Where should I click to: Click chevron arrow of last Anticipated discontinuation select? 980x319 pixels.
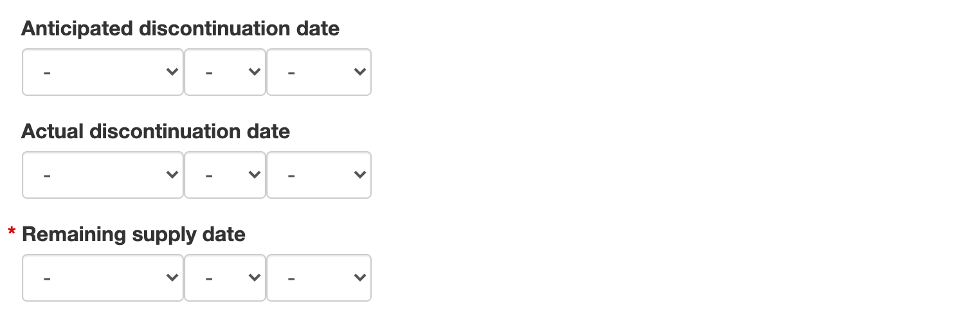(x=360, y=72)
